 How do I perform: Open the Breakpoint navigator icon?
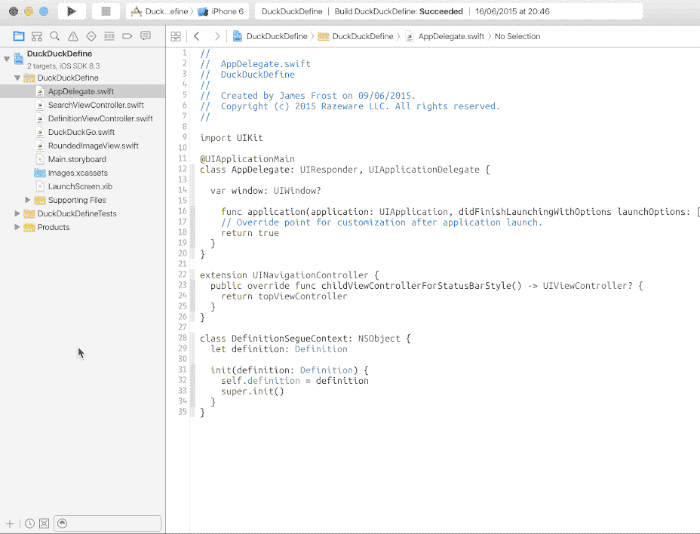tap(127, 36)
